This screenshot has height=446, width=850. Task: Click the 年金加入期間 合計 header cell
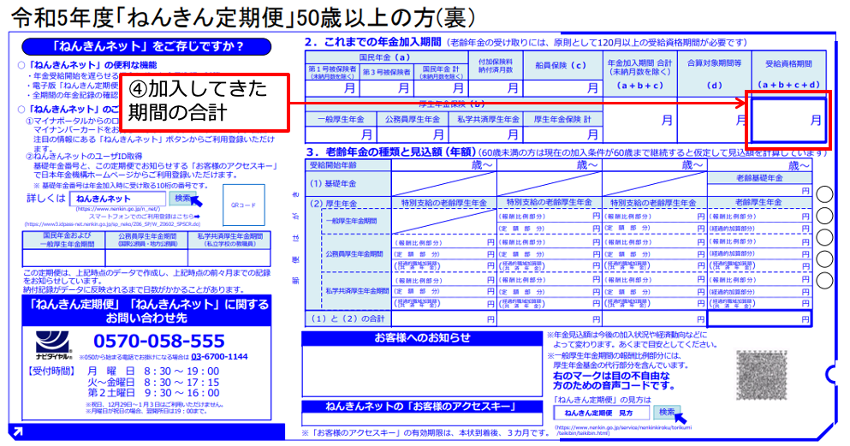tap(640, 74)
